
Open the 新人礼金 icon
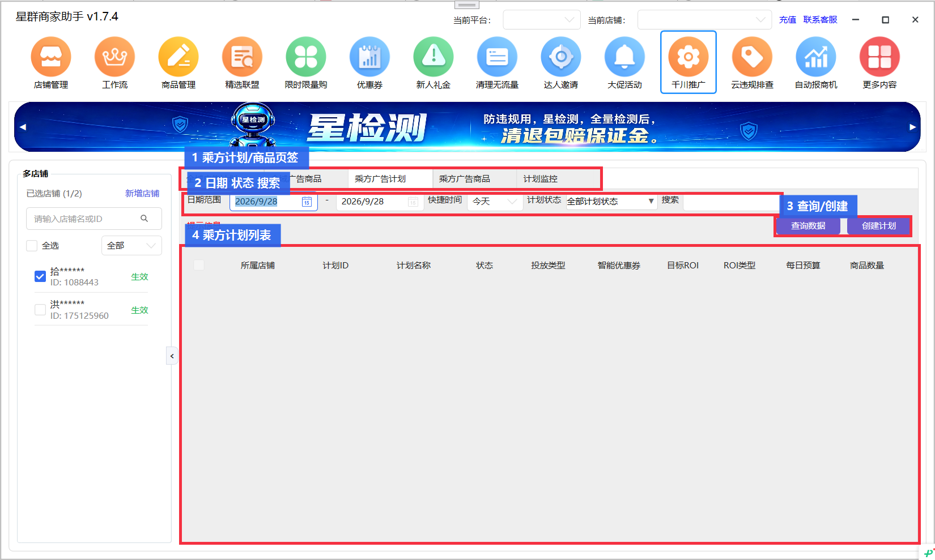[x=433, y=57]
